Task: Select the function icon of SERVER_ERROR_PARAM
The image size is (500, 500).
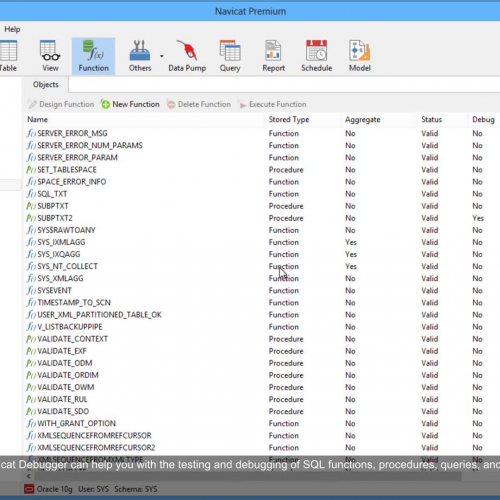Action: 31,157
